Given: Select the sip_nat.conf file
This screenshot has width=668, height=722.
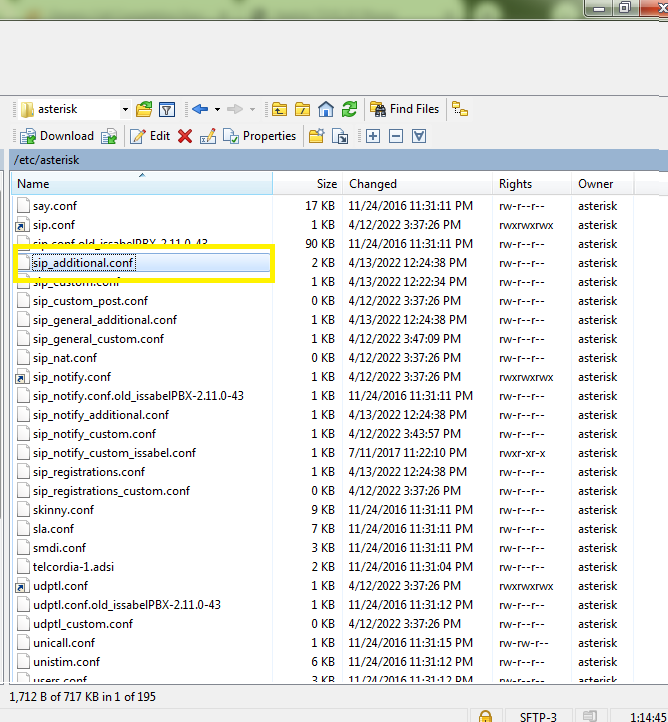Looking at the screenshot, I should click(64, 358).
